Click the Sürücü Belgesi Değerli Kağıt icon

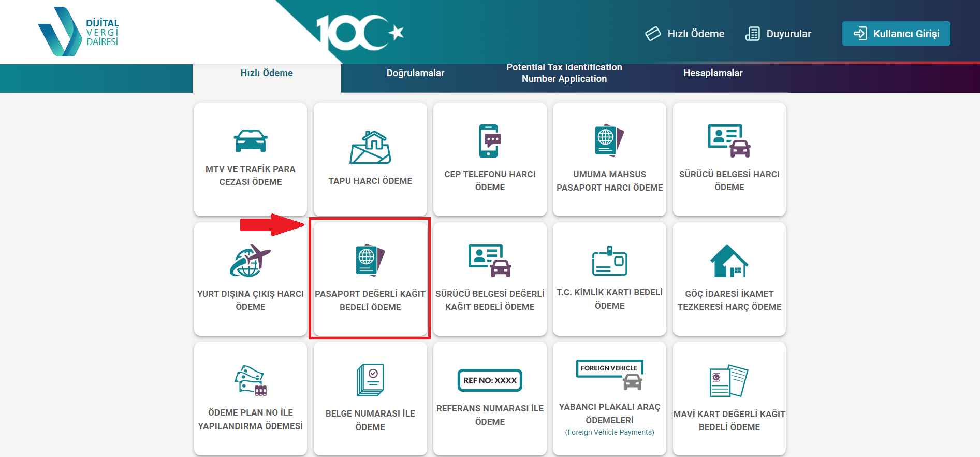[490, 260]
